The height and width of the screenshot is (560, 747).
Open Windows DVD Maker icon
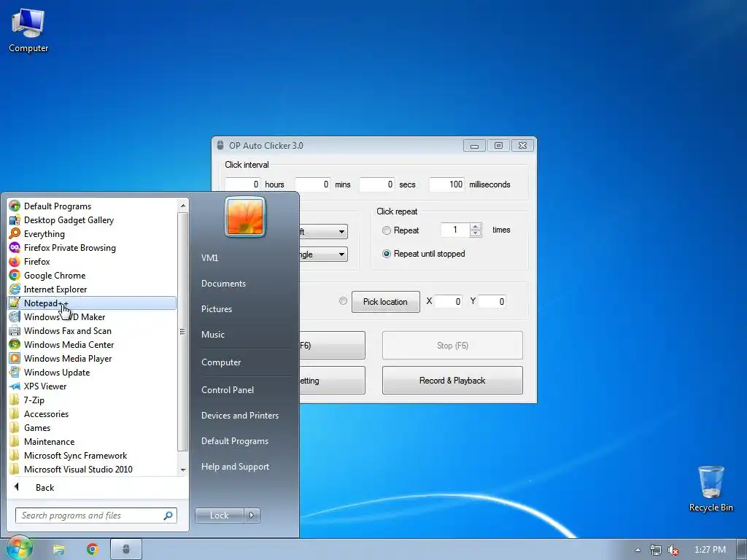(x=15, y=316)
